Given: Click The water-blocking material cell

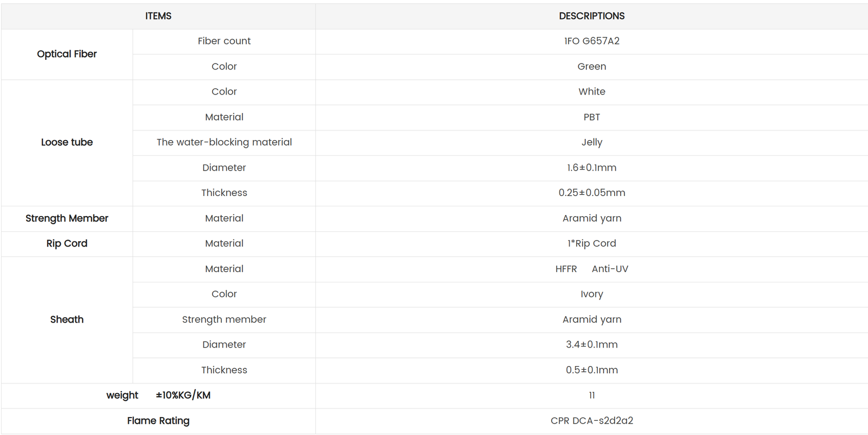Looking at the screenshot, I should click(224, 142).
